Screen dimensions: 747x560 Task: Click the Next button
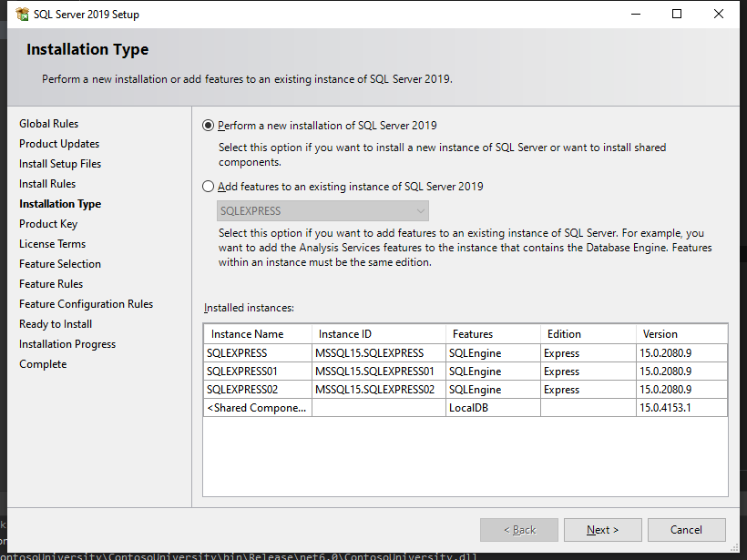602,530
